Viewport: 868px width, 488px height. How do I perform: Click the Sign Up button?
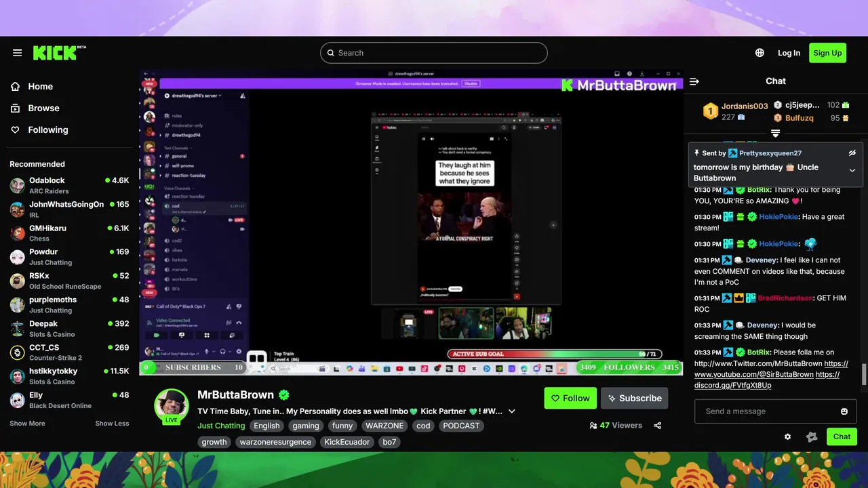(827, 53)
